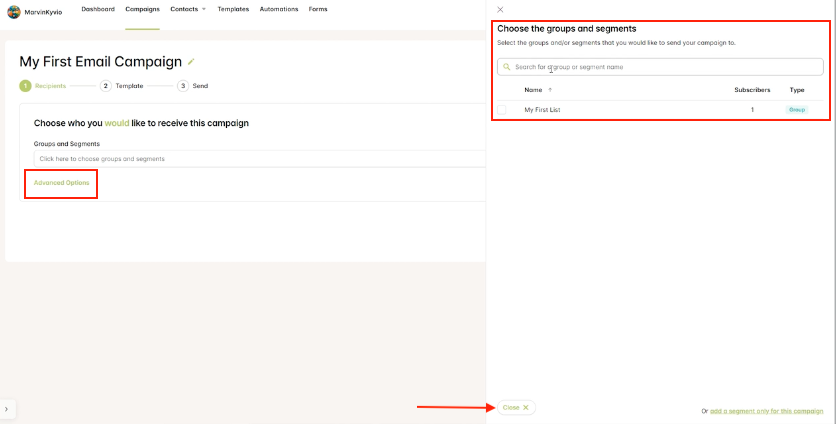Click the step 1 Recipients circle
Image resolution: width=836 pixels, height=424 pixels.
[x=25, y=86]
